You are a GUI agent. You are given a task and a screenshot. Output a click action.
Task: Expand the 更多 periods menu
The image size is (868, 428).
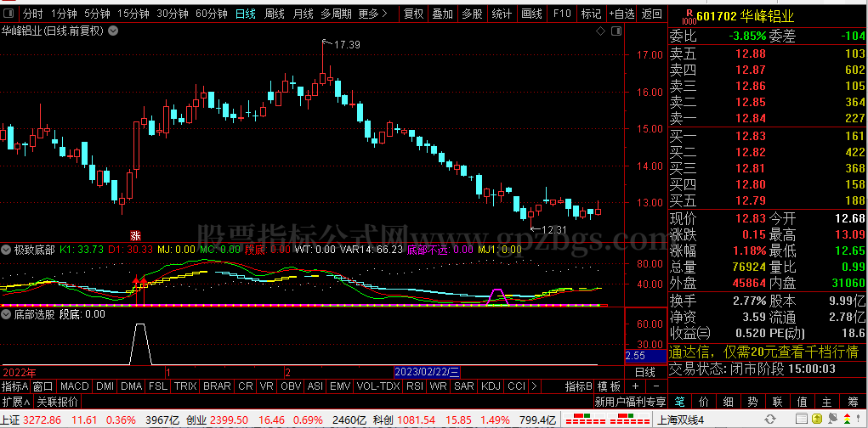pos(372,14)
